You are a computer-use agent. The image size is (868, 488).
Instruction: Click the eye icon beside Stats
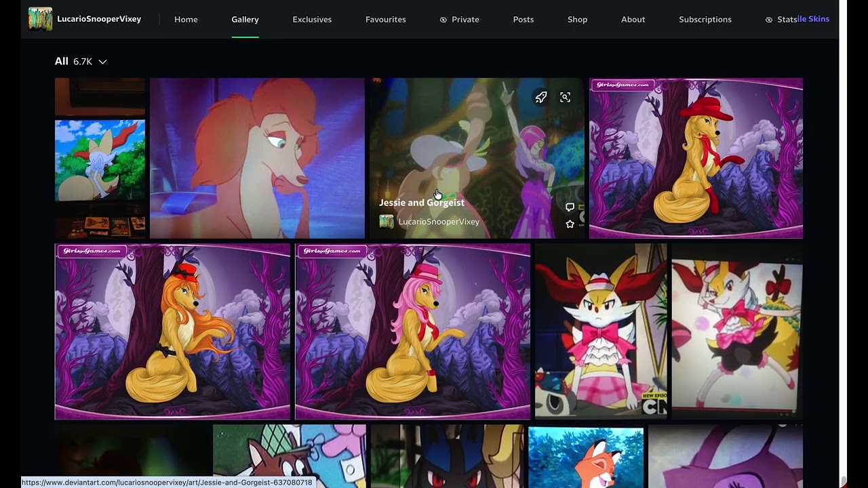[769, 20]
